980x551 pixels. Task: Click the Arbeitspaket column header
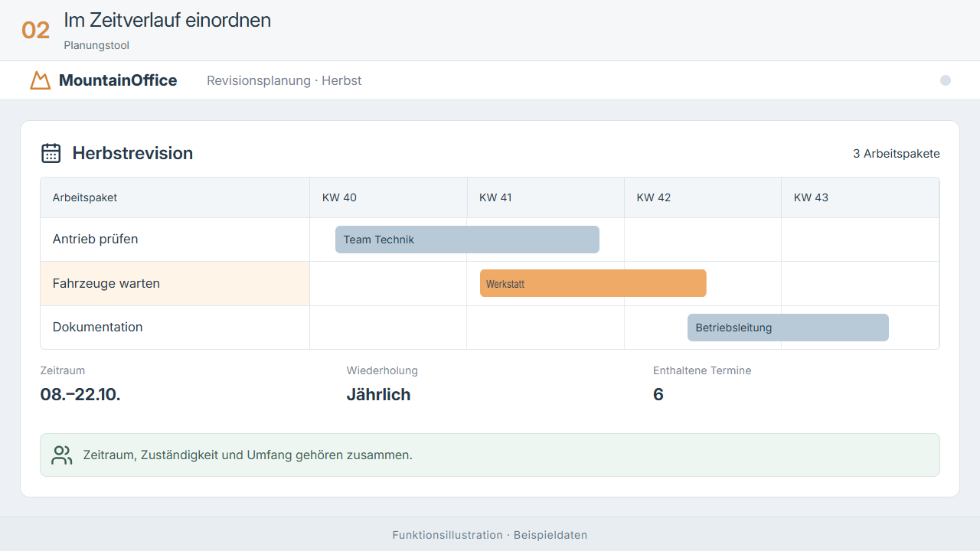pos(175,197)
